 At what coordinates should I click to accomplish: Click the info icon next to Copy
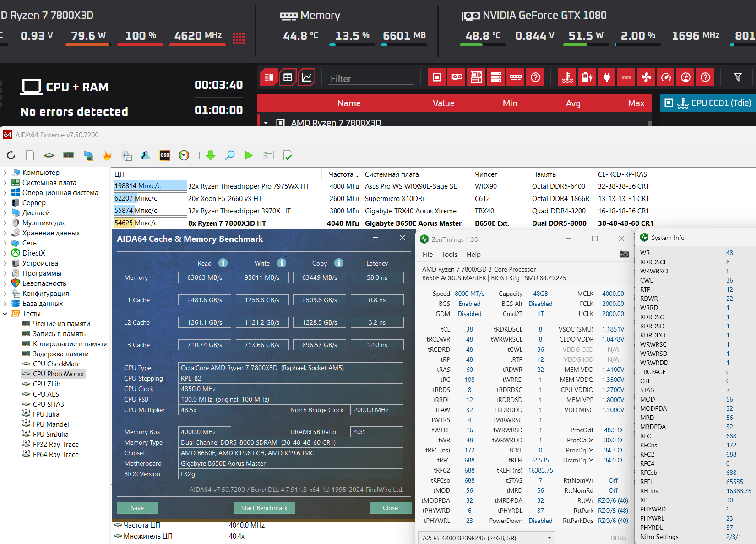tap(339, 263)
